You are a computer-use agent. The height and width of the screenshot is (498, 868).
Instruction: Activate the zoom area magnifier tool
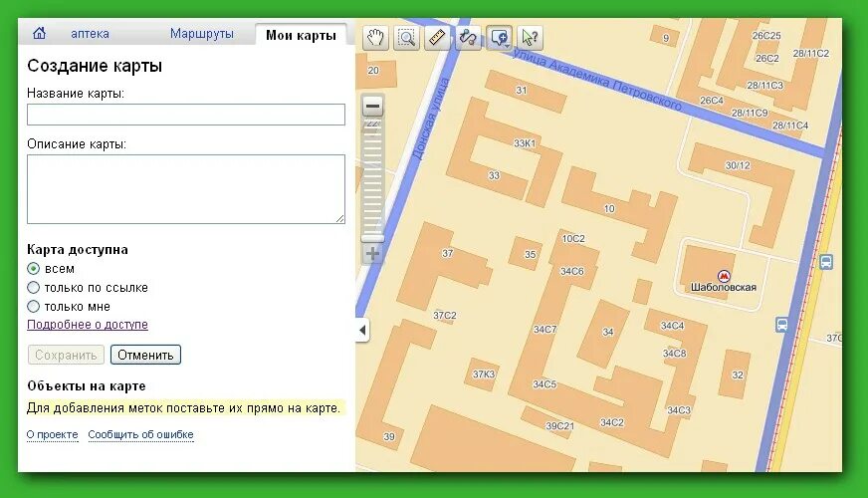(x=406, y=37)
